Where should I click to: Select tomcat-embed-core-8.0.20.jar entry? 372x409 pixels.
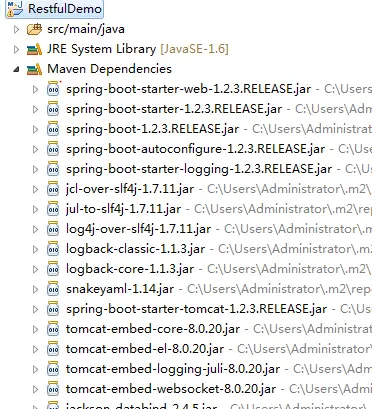(x=153, y=329)
